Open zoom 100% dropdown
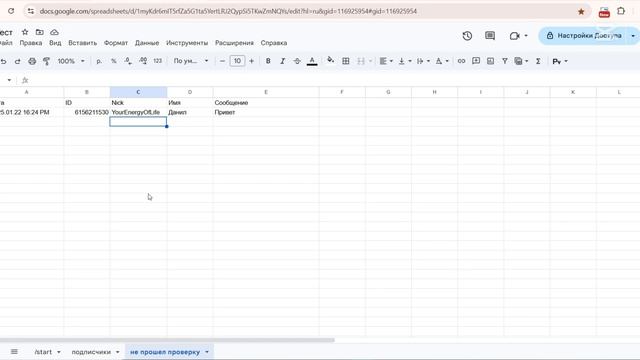The width and height of the screenshot is (640, 360). pos(71,61)
